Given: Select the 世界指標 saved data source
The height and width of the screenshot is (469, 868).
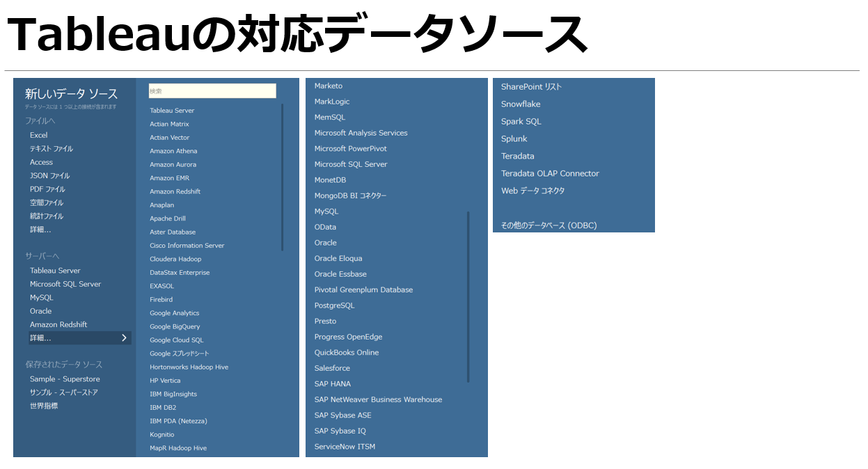Looking at the screenshot, I should [44, 406].
